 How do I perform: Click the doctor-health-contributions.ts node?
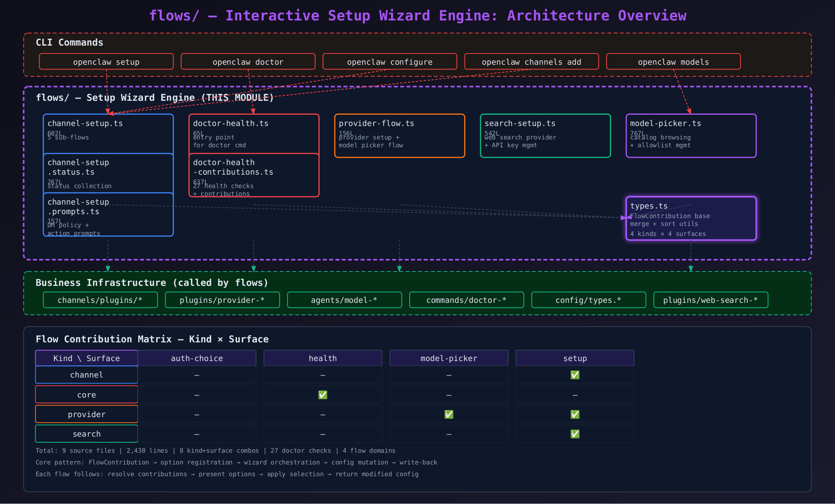254,176
